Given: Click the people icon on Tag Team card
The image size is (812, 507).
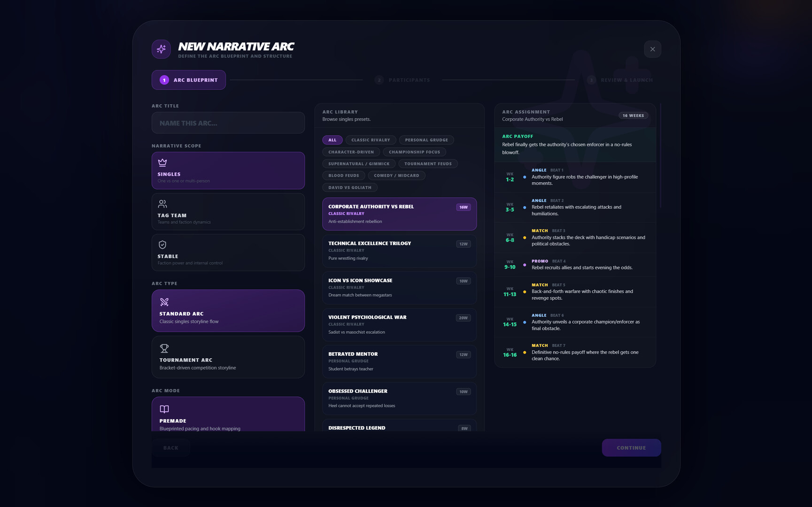Looking at the screenshot, I should (162, 204).
